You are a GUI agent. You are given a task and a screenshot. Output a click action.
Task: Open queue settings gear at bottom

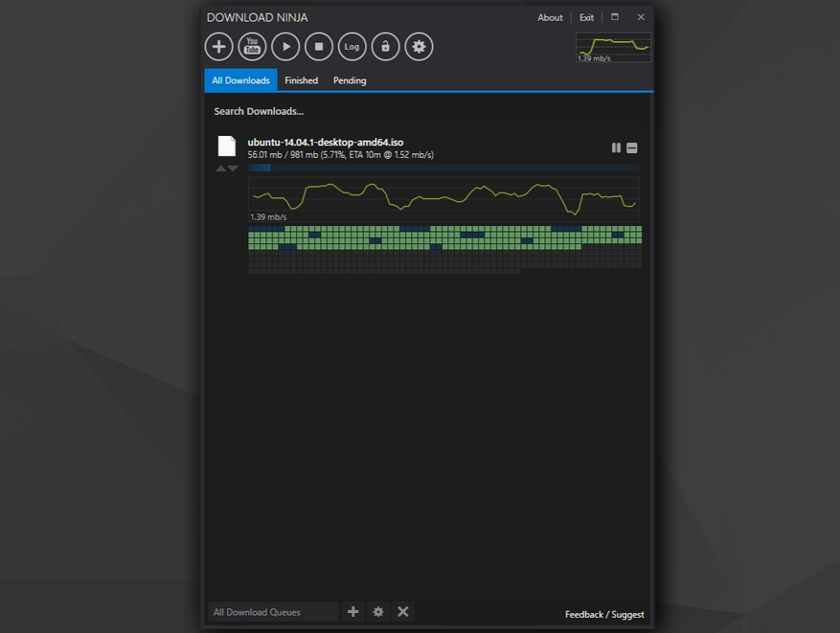(378, 612)
